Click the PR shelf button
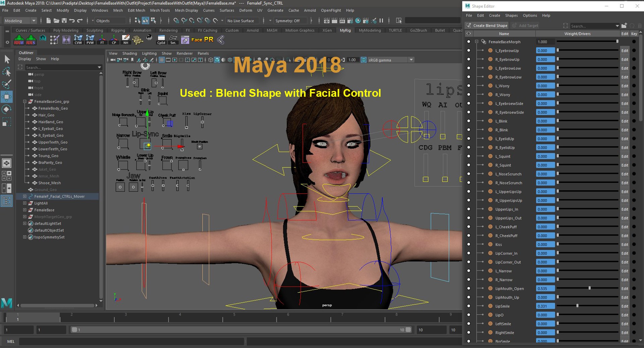 tap(209, 40)
